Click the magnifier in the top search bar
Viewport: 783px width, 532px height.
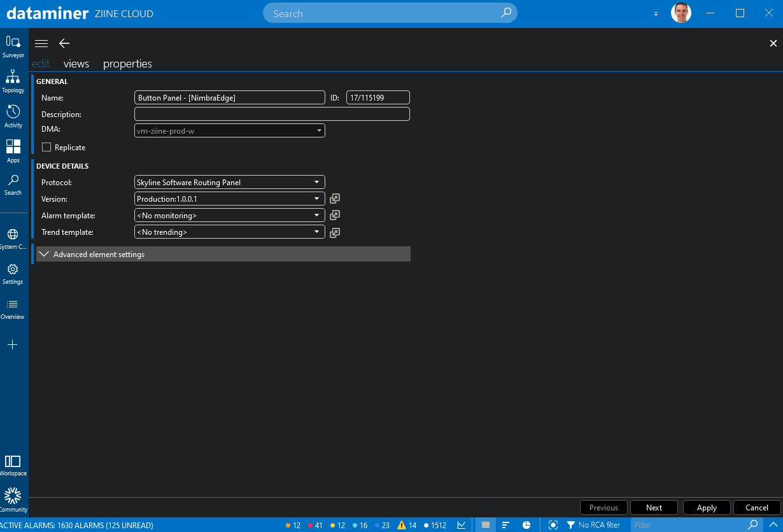click(x=506, y=13)
